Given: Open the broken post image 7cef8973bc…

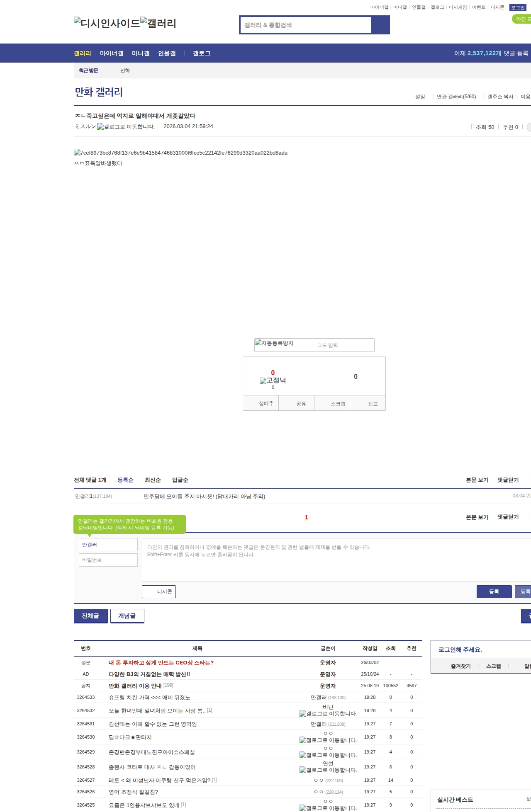Looking at the screenshot, I should [x=180, y=153].
